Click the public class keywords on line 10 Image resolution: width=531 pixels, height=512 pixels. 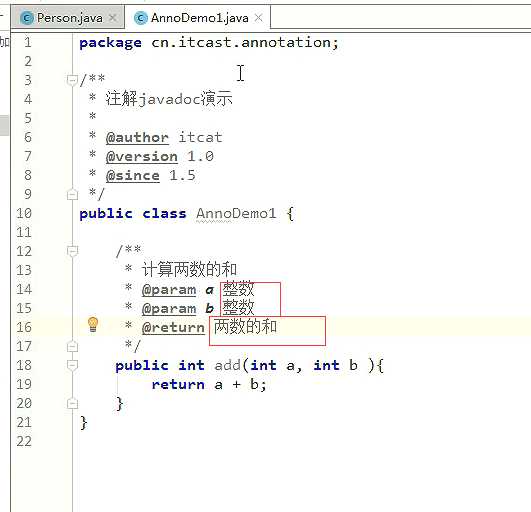tap(133, 214)
